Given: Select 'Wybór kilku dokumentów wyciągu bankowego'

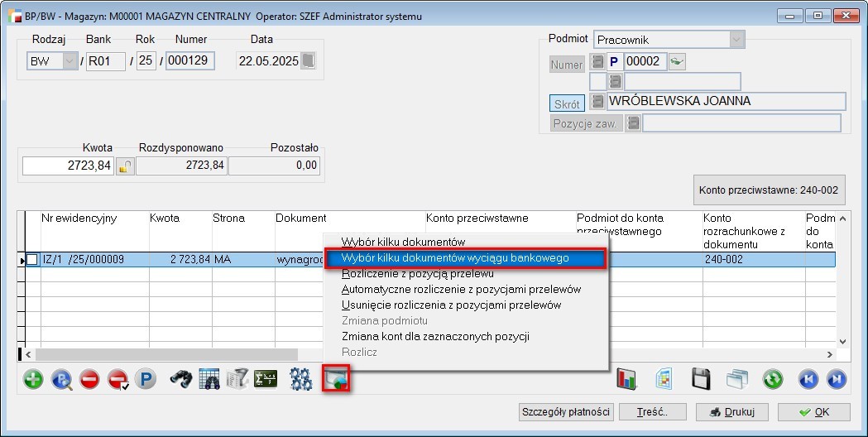Looking at the screenshot, I should click(466, 258).
